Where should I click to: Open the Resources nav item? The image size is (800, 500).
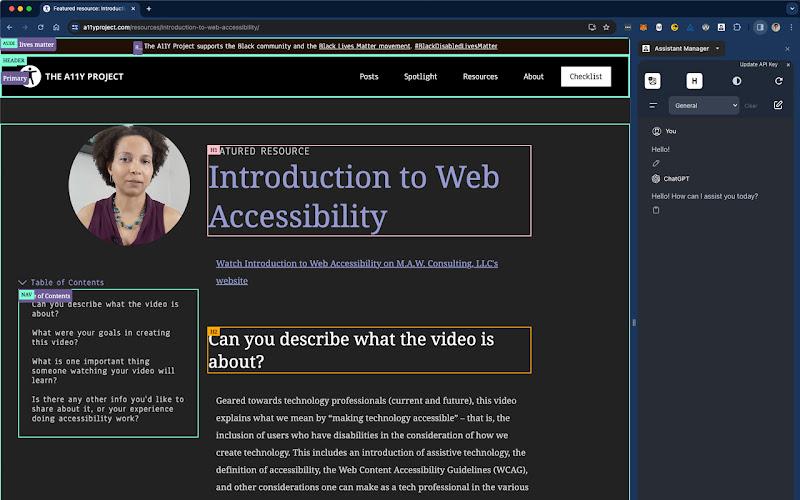click(480, 77)
